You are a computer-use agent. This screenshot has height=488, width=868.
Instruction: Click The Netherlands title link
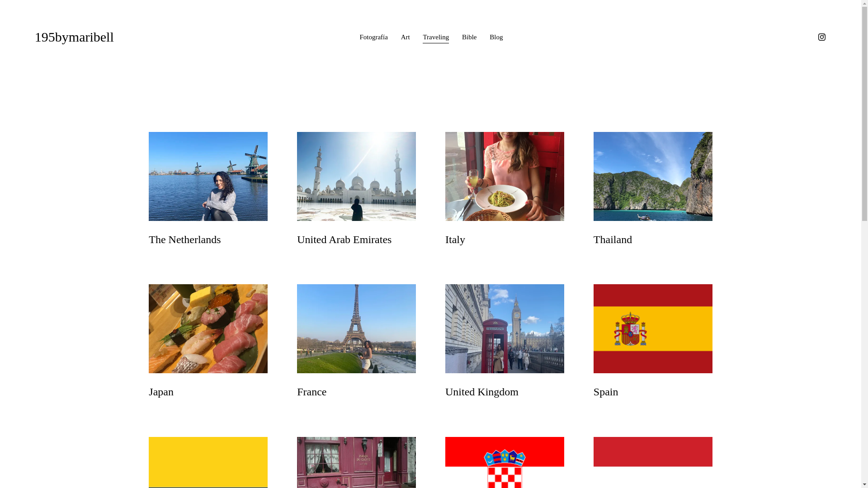(184, 239)
